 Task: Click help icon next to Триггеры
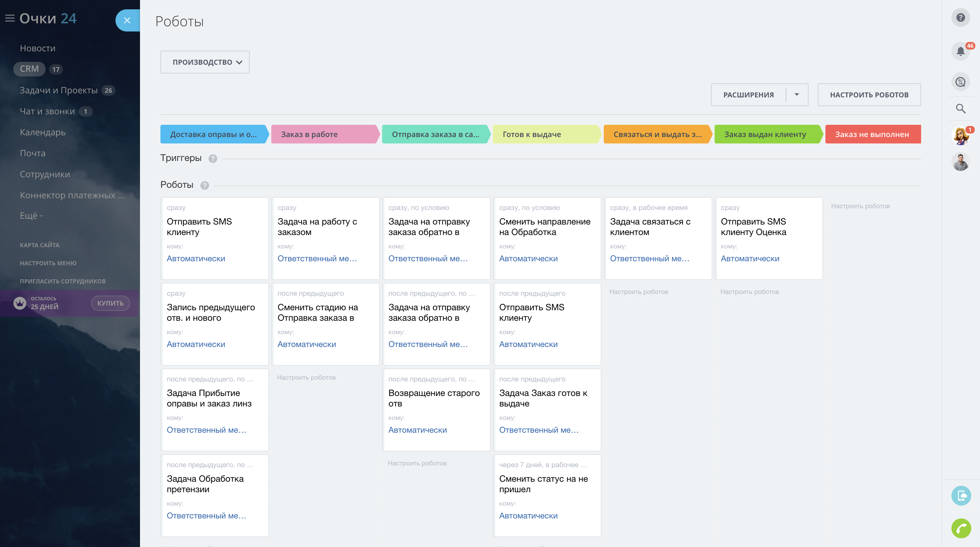point(213,159)
